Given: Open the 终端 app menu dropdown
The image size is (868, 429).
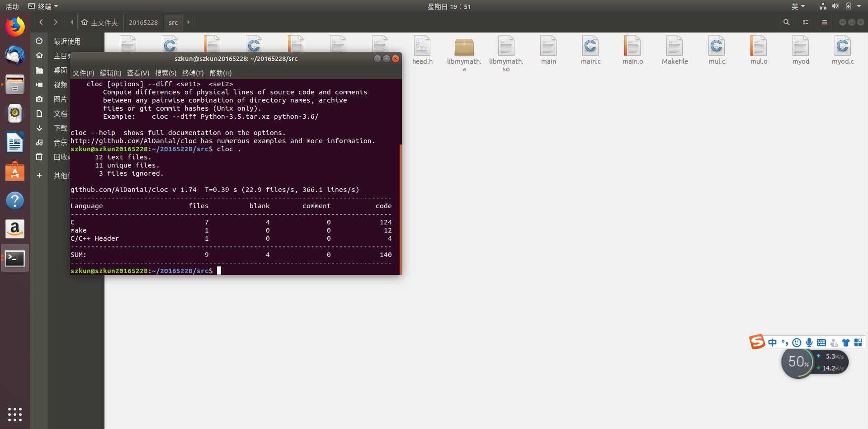Looking at the screenshot, I should [x=43, y=6].
